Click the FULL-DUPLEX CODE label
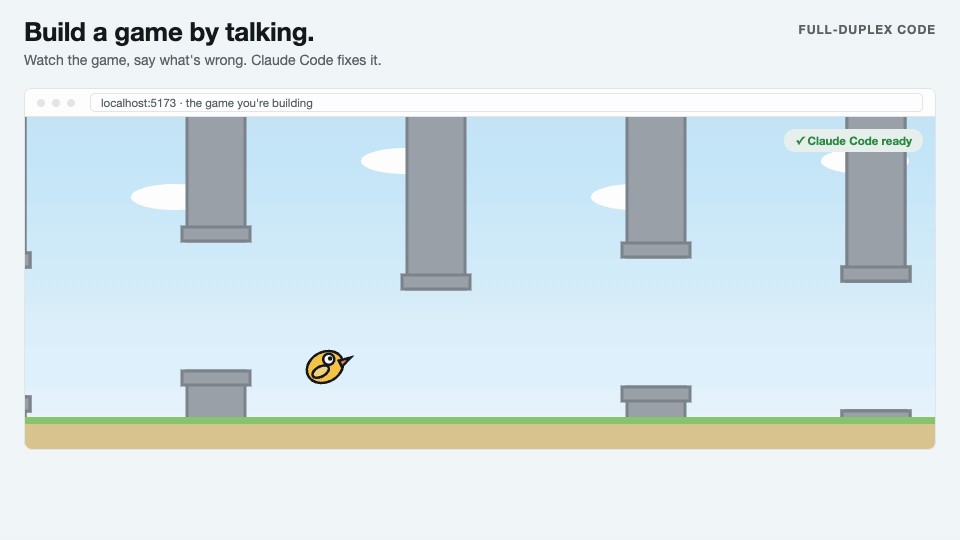The image size is (960, 540). click(866, 30)
